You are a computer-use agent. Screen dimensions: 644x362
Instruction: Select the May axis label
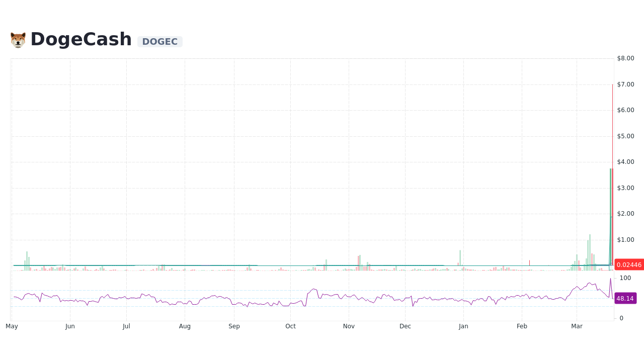[11, 326]
